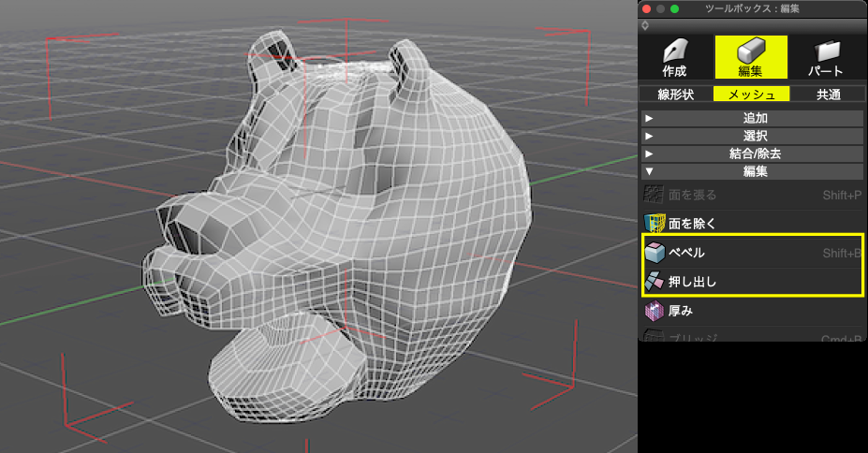
Task: Open the パート (Part) toolbox mode
Action: [x=827, y=58]
